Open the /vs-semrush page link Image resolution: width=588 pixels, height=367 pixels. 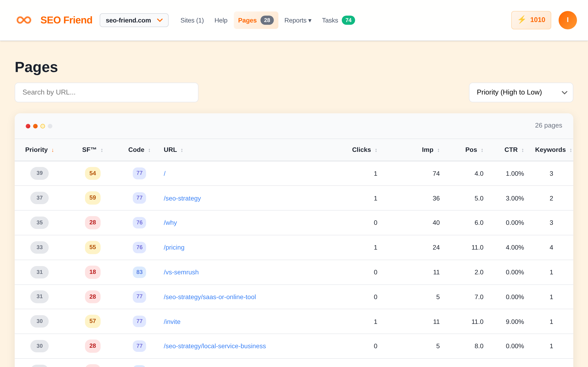[181, 272]
